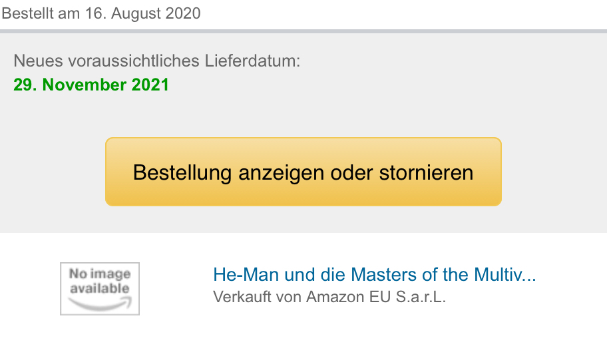Click the word 'Bestellung' on the yellow button
The image size is (613, 364).
point(182,173)
